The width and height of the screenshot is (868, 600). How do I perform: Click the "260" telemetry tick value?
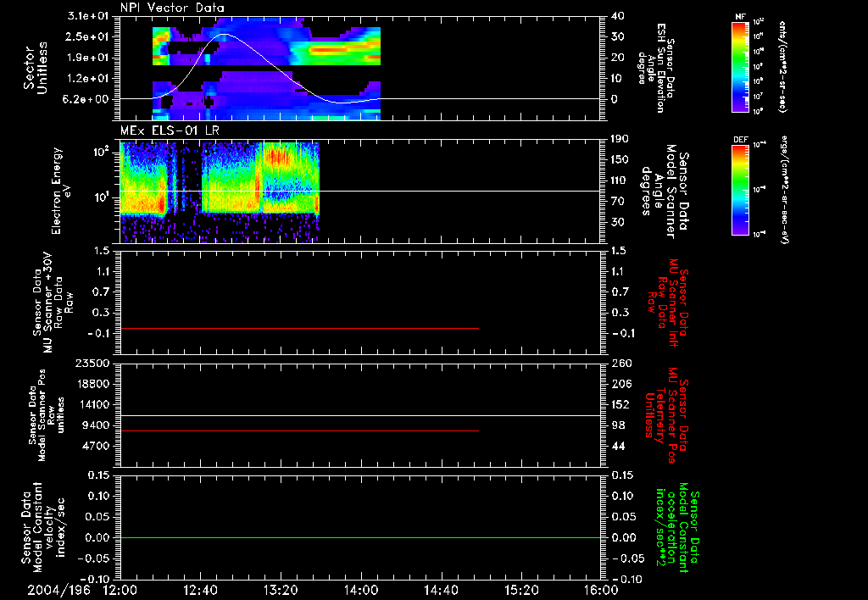(x=620, y=363)
